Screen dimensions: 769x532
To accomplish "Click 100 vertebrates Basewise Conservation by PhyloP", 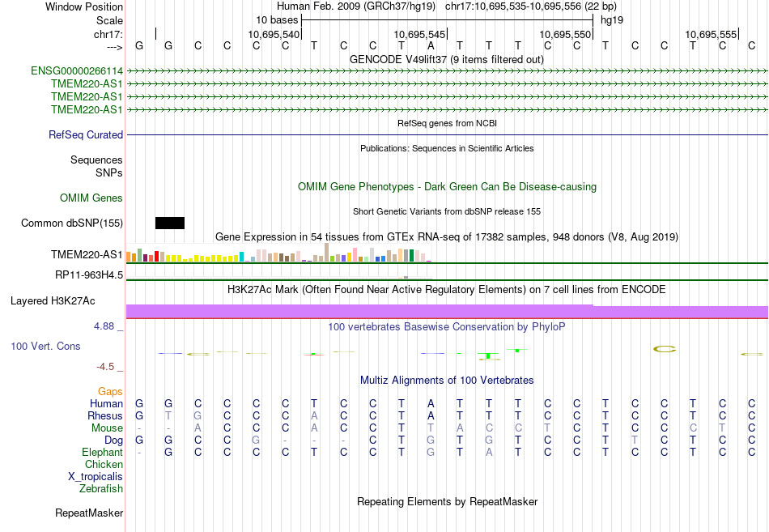I will [x=447, y=327].
